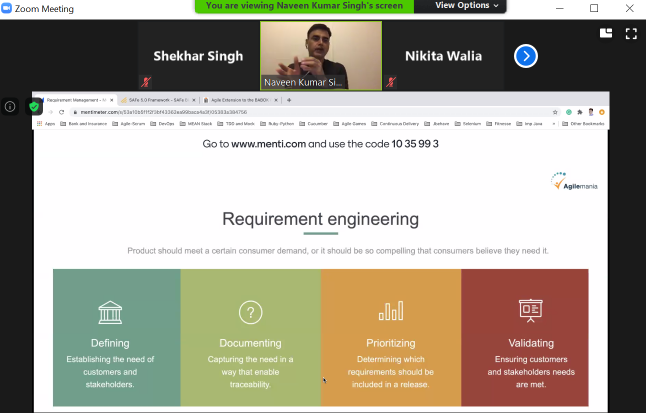The width and height of the screenshot is (646, 413).
Task: Reload the mentimeter page
Action: pyautogui.click(x=61, y=112)
